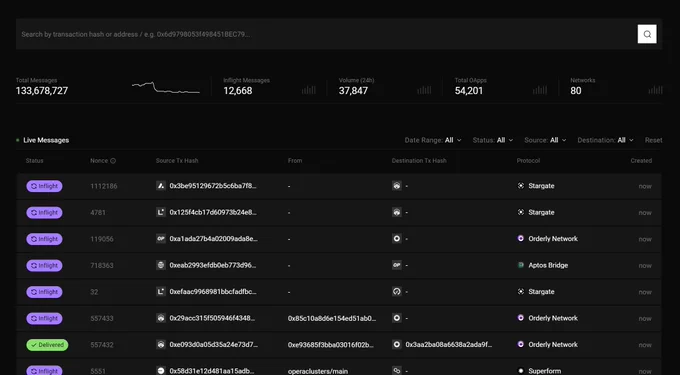680x375 pixels.
Task: Open destination tx hash 0x3aa2ba08a6638a2ada9f
Action: point(449,345)
